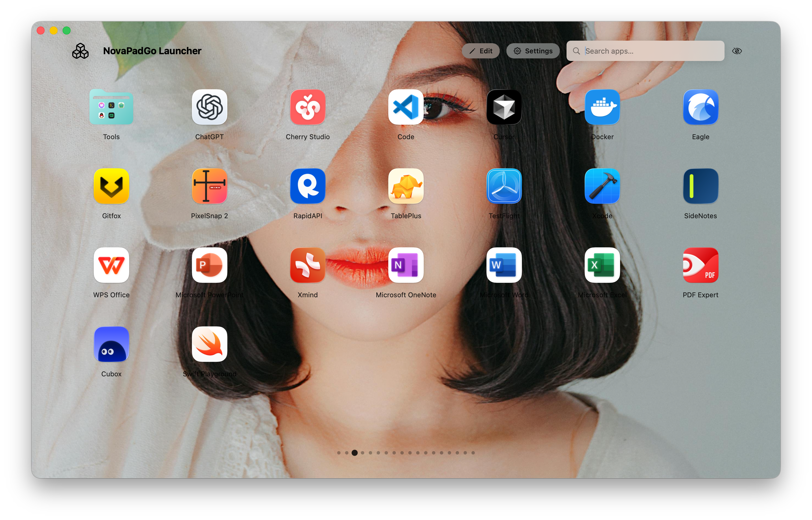Screen dimensions: 812x520
Task: Click the search apps field
Action: click(645, 51)
